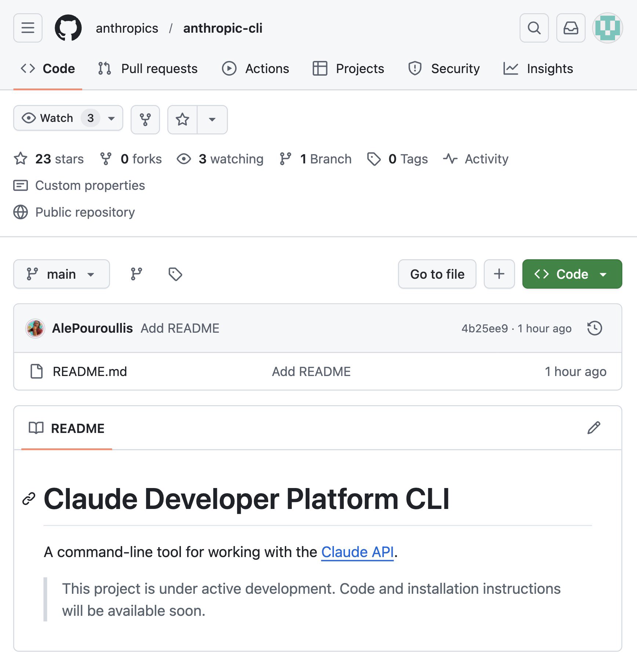Open AlePouroullis author avatar

click(35, 328)
